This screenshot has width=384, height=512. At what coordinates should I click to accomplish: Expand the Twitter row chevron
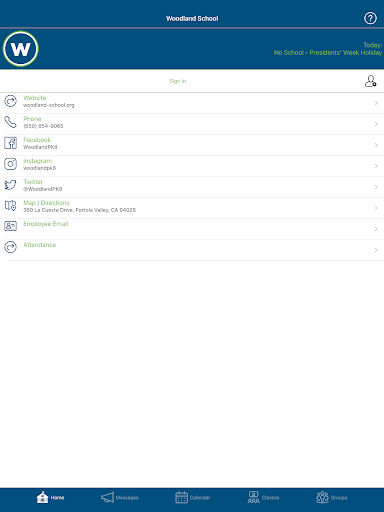(x=376, y=187)
